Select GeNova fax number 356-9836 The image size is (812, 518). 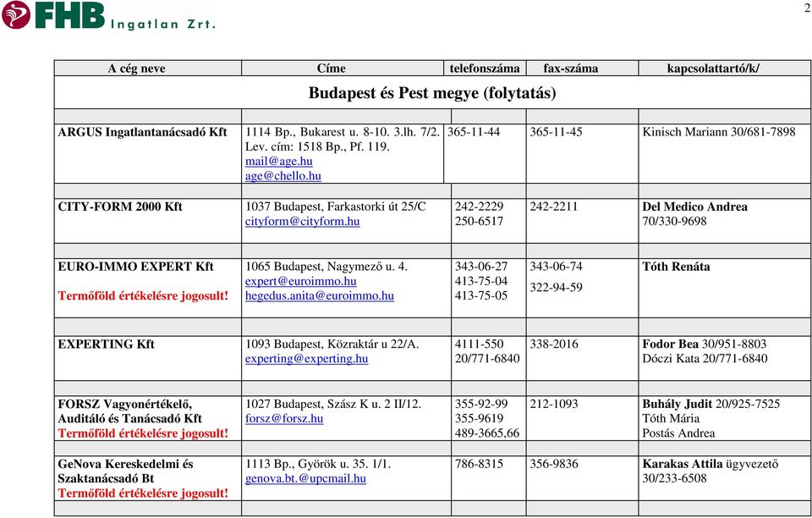click(x=553, y=464)
